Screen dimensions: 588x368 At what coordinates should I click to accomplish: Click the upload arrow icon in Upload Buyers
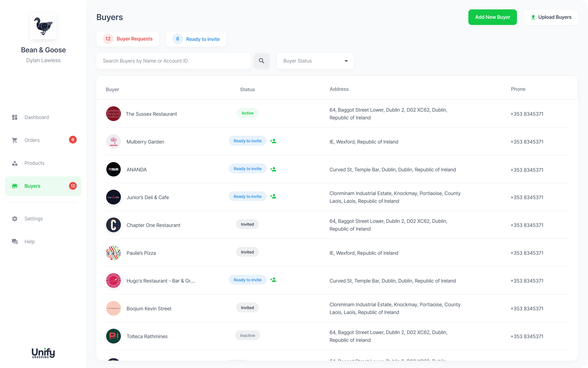(533, 17)
